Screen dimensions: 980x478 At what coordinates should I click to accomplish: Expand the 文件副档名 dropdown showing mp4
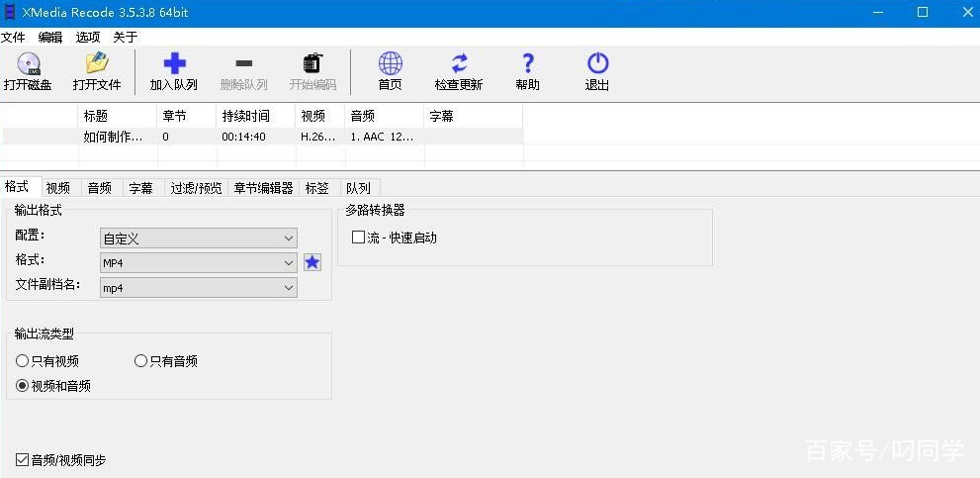198,287
